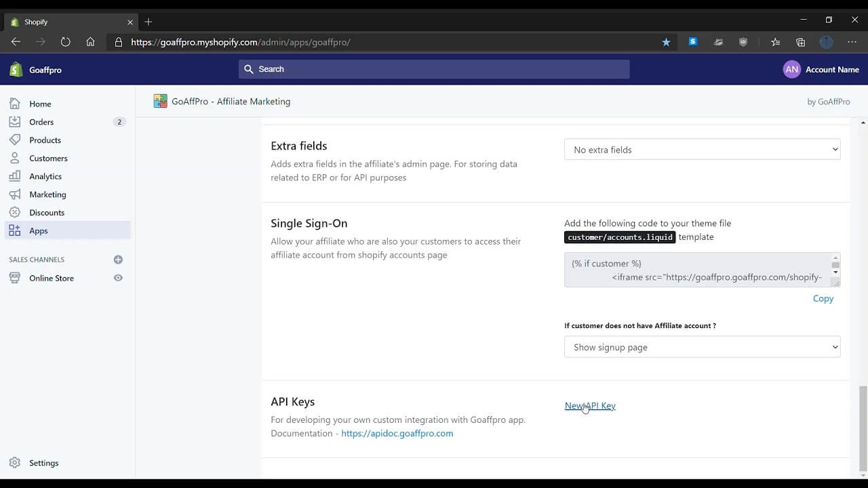
Task: Open a new browser tab
Action: tap(148, 22)
